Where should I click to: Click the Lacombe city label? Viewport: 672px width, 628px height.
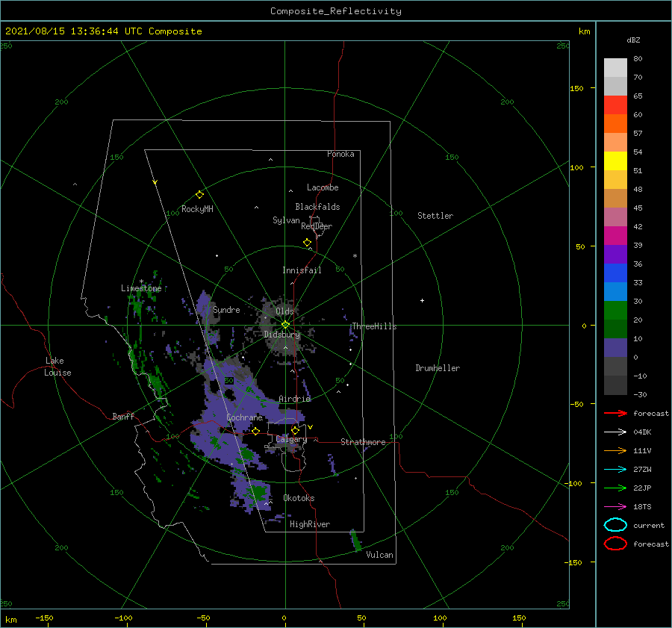click(x=323, y=187)
